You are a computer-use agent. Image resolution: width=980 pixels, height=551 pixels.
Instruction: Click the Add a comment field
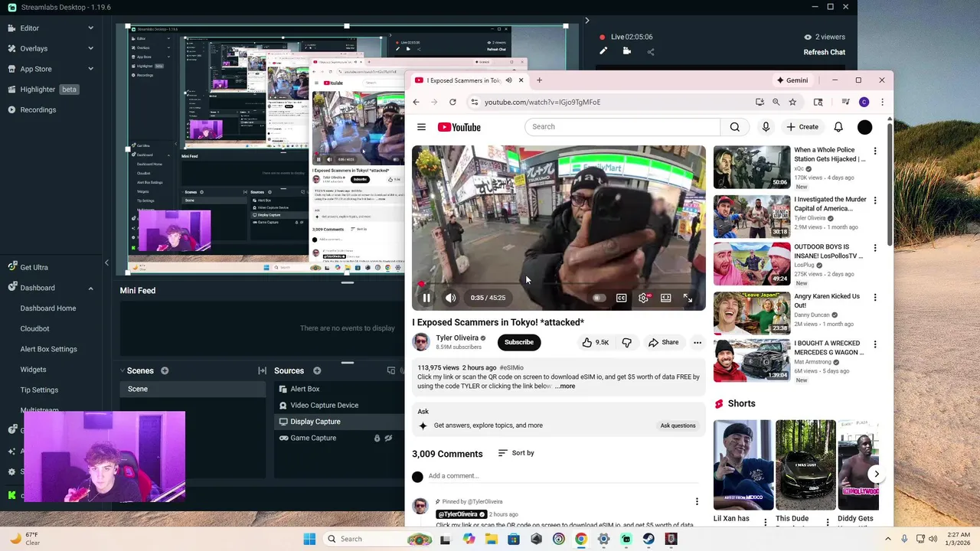coord(565,476)
